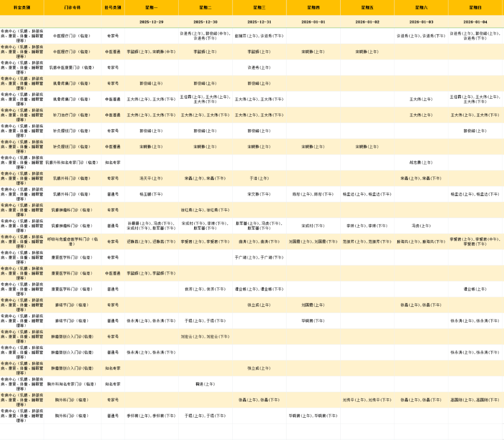The width and height of the screenshot is (504, 440).
Task: Select the 2026-01-04 date cell
Action: 475,22
